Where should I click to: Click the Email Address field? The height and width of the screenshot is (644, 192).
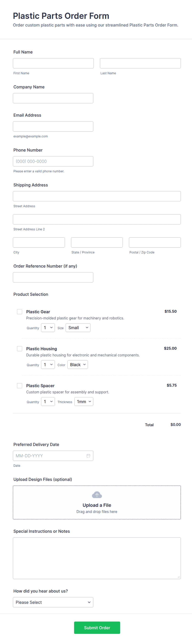[x=53, y=126]
